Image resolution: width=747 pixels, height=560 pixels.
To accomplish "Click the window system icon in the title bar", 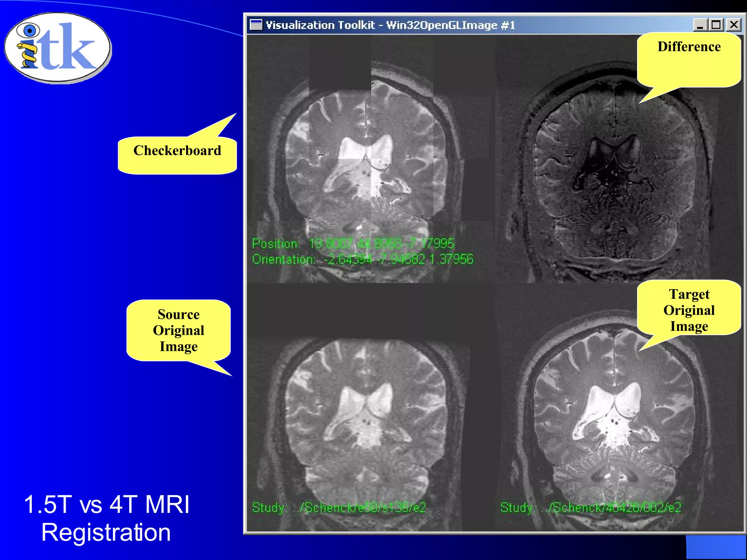I will click(256, 25).
